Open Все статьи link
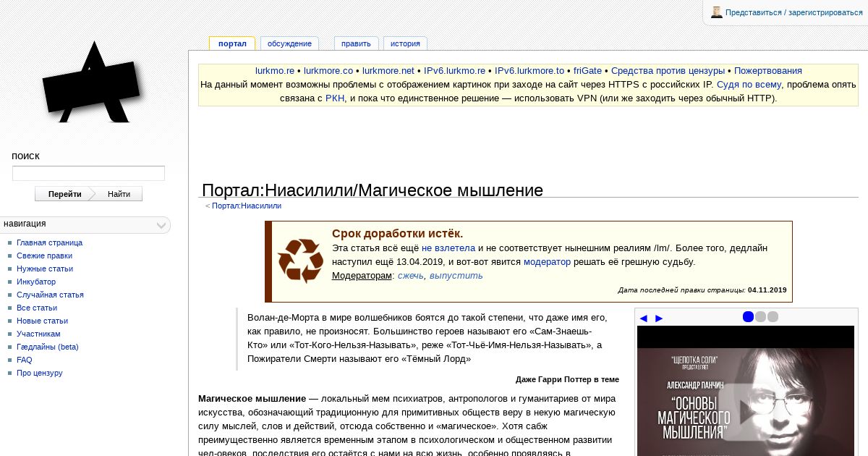 pos(37,308)
